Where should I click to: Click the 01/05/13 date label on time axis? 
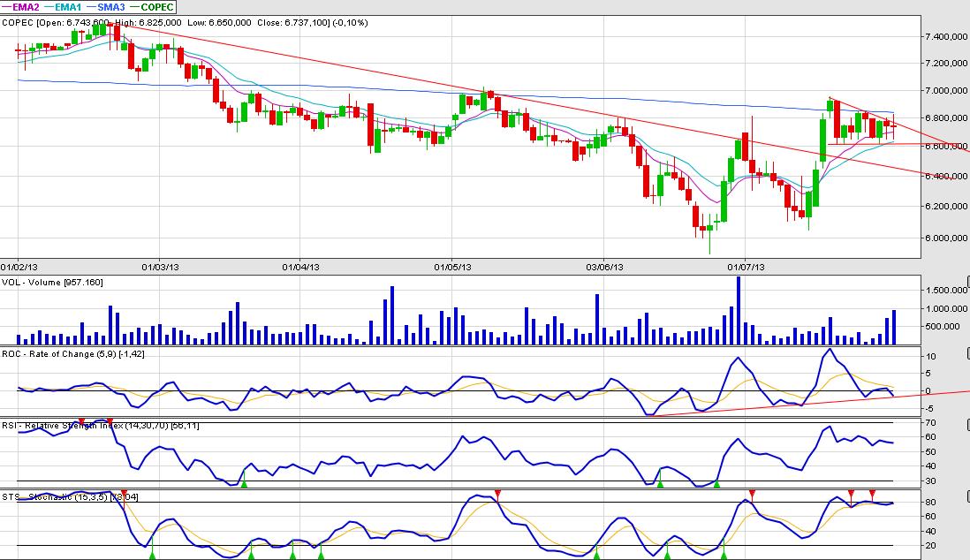(451, 265)
